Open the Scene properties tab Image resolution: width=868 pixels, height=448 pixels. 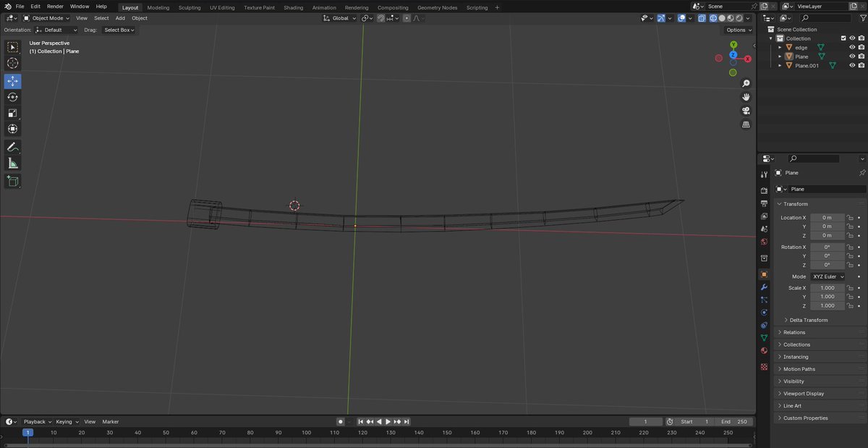[x=764, y=229]
